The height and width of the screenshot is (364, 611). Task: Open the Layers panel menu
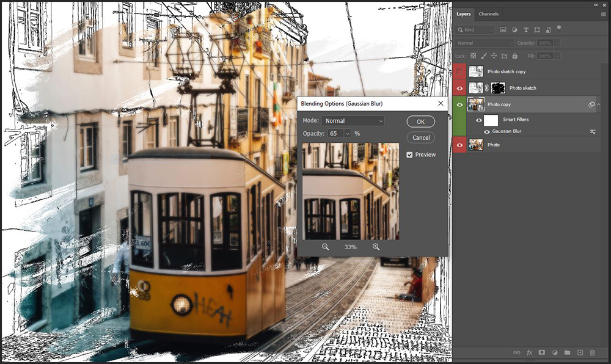pyautogui.click(x=604, y=14)
